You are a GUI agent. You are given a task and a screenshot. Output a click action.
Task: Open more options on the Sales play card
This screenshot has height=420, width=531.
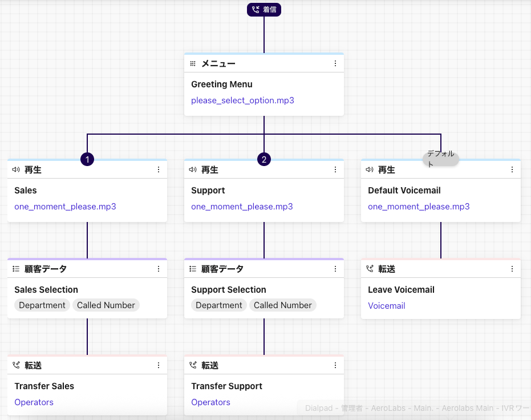pyautogui.click(x=159, y=169)
